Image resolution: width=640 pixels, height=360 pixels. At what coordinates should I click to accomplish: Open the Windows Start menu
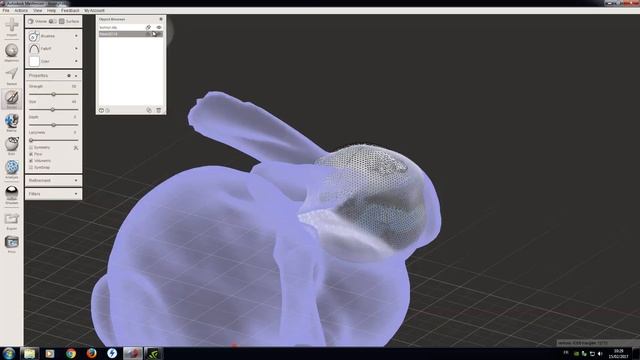[9, 353]
